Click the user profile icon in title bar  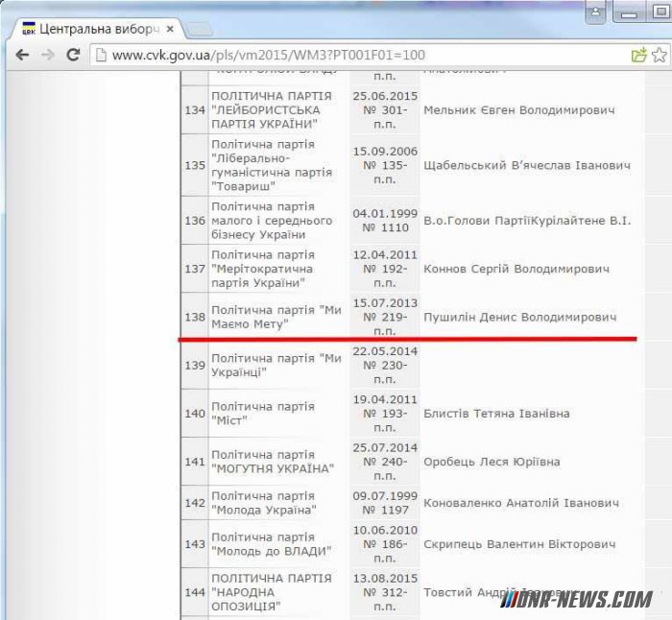pyautogui.click(x=596, y=12)
